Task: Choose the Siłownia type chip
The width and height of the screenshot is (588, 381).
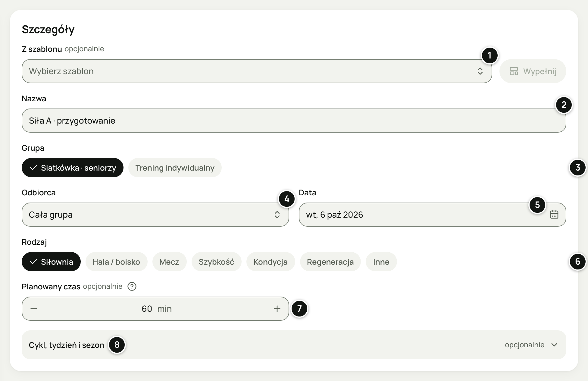Action: click(x=51, y=262)
